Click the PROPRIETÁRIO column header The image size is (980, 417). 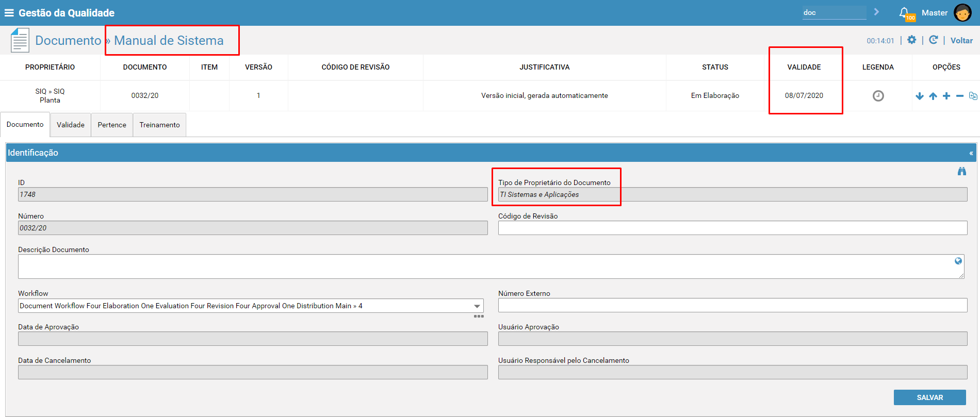click(x=50, y=67)
